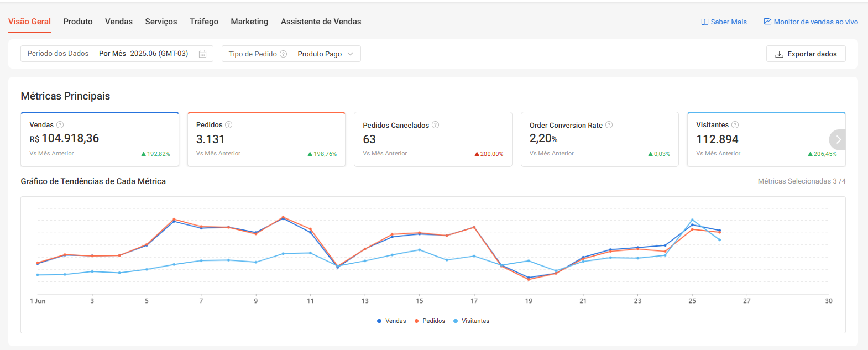Toggle the Order Conversion Rate metric card
Image resolution: width=868 pixels, height=350 pixels.
point(599,139)
